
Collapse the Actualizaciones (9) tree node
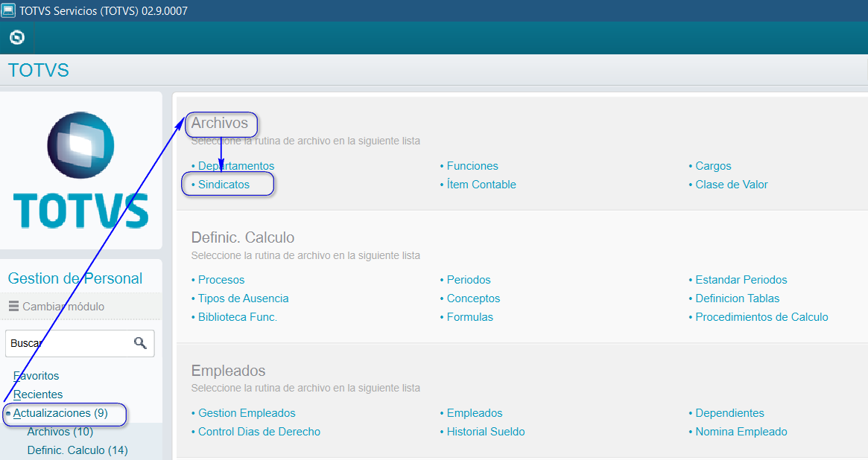pyautogui.click(x=60, y=414)
